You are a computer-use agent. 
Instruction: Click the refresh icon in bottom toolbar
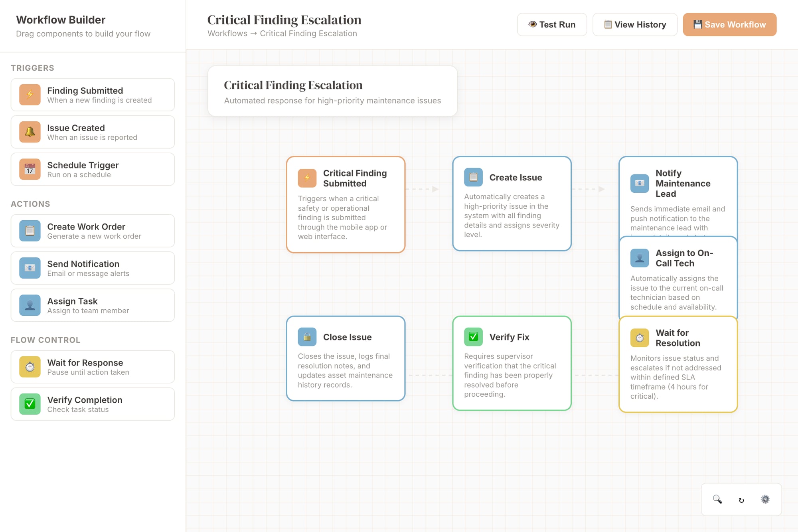[741, 499]
